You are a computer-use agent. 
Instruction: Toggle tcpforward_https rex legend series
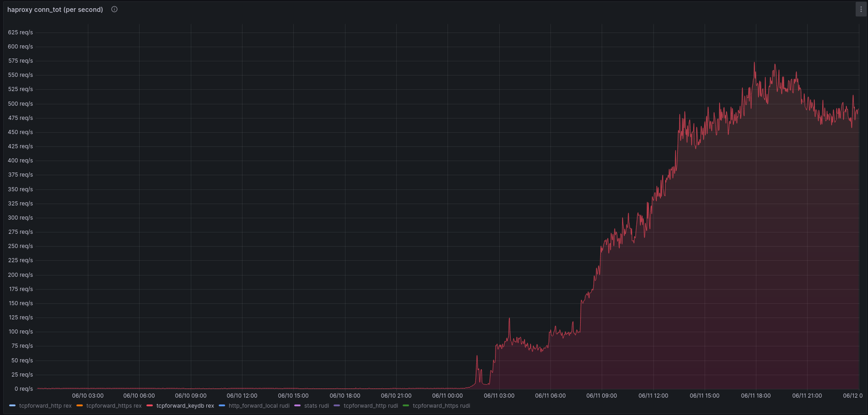point(114,406)
